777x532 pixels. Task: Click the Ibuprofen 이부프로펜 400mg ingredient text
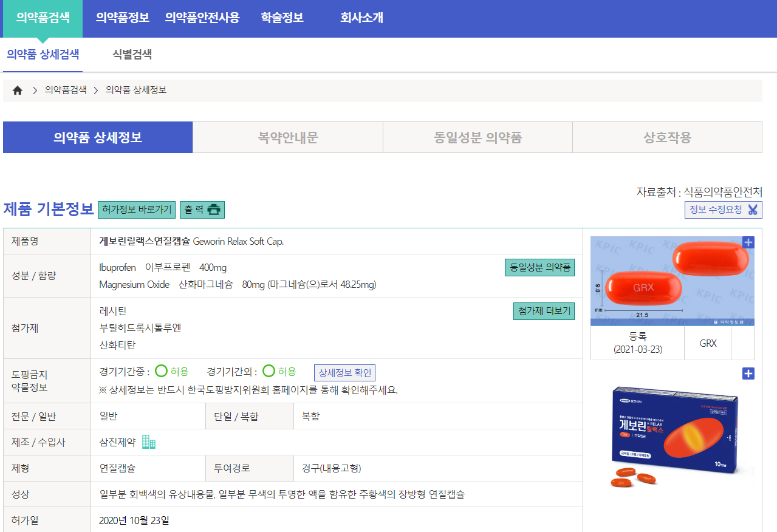point(163,267)
